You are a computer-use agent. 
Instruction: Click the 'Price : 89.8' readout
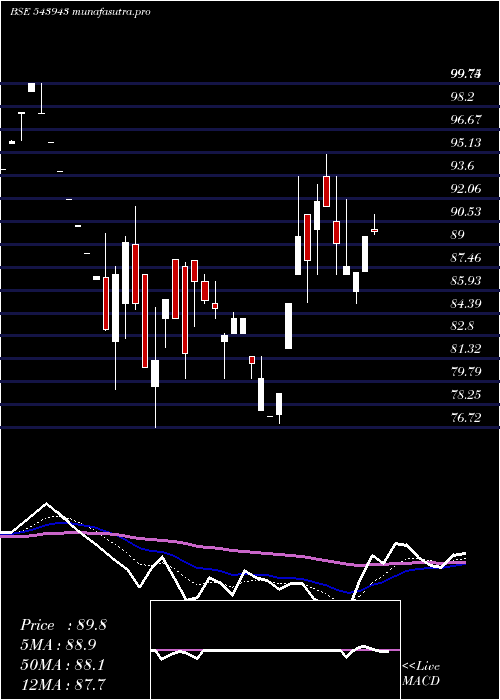pos(63,625)
